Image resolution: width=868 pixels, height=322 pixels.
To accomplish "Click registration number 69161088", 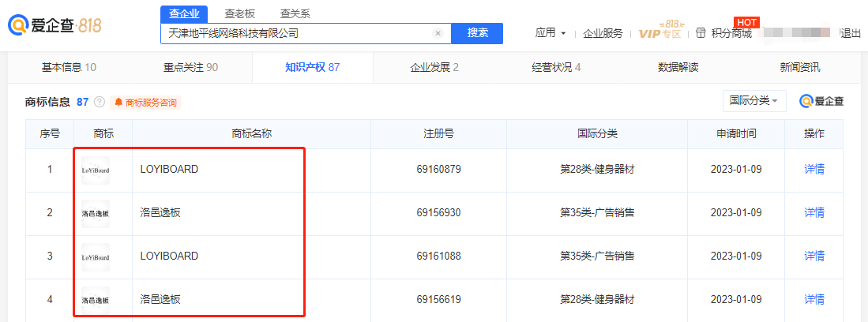I will tap(438, 256).
